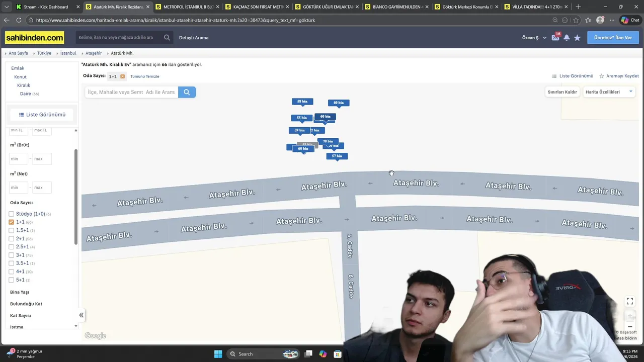The image size is (644, 362).
Task: Expand the Bina Yaşı filter
Action: pyautogui.click(x=20, y=292)
